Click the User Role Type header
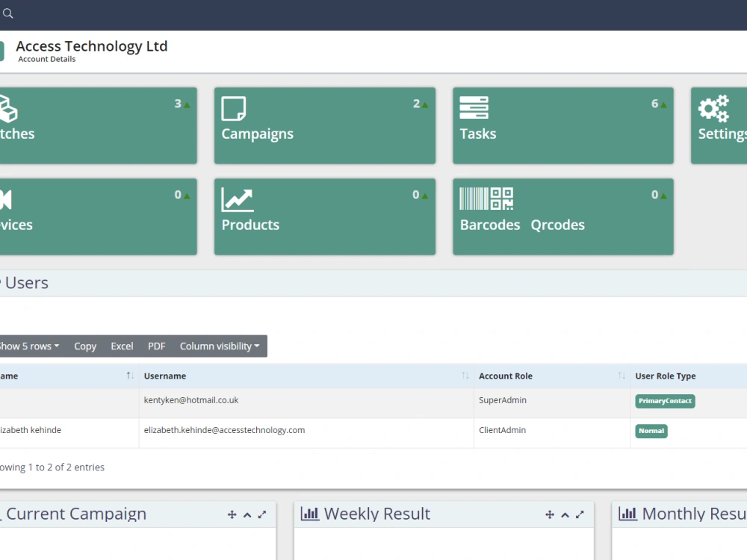The height and width of the screenshot is (560, 747). tap(666, 376)
